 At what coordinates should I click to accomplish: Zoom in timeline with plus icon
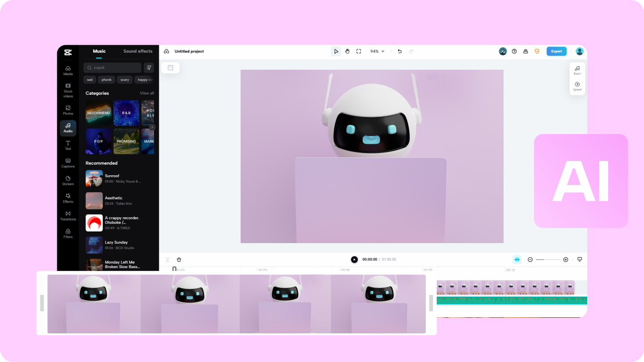tap(566, 260)
